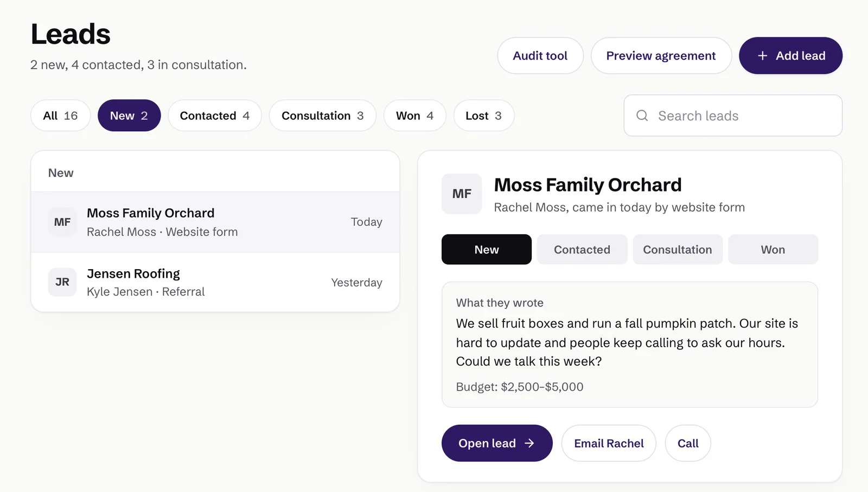Select the New 2 filter tab
The height and width of the screenshot is (492, 868).
[x=129, y=116]
